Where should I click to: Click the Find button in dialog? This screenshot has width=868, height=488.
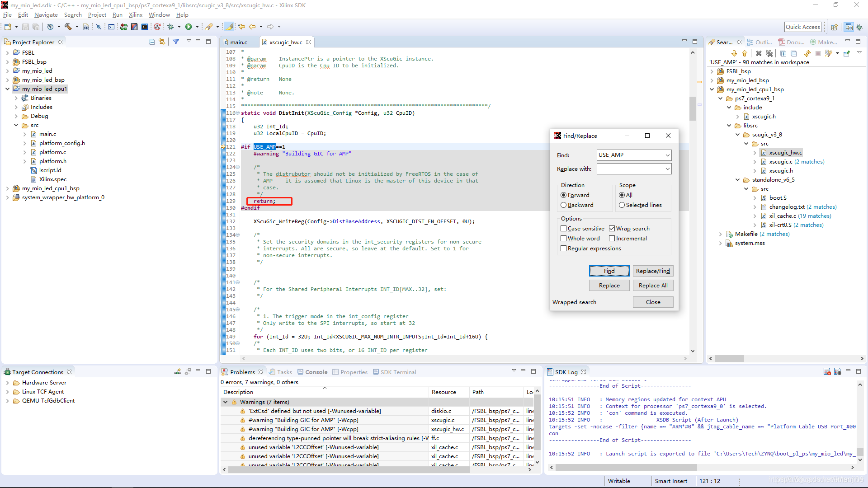(609, 271)
